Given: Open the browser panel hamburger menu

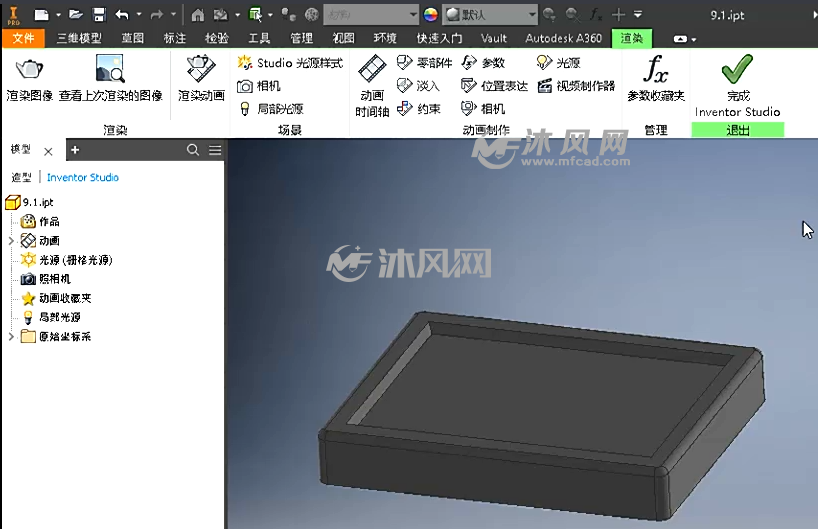Looking at the screenshot, I should [x=215, y=150].
